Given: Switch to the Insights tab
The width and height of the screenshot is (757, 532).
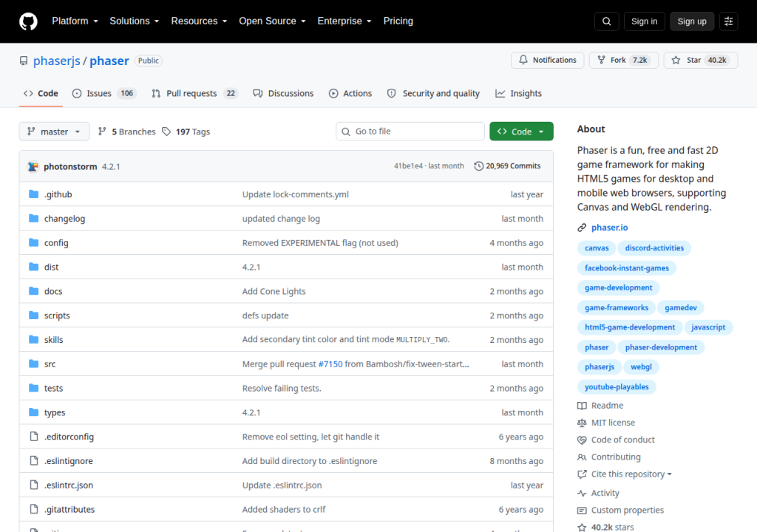Looking at the screenshot, I should [x=518, y=93].
